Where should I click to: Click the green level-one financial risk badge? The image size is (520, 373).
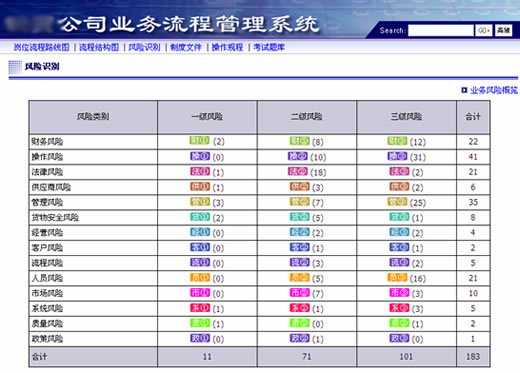click(199, 140)
